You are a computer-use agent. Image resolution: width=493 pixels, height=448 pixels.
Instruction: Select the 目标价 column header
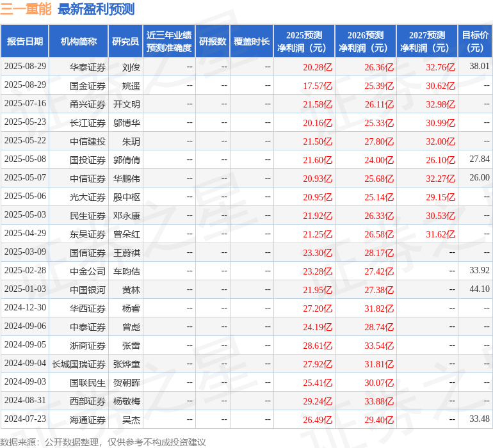(475, 41)
